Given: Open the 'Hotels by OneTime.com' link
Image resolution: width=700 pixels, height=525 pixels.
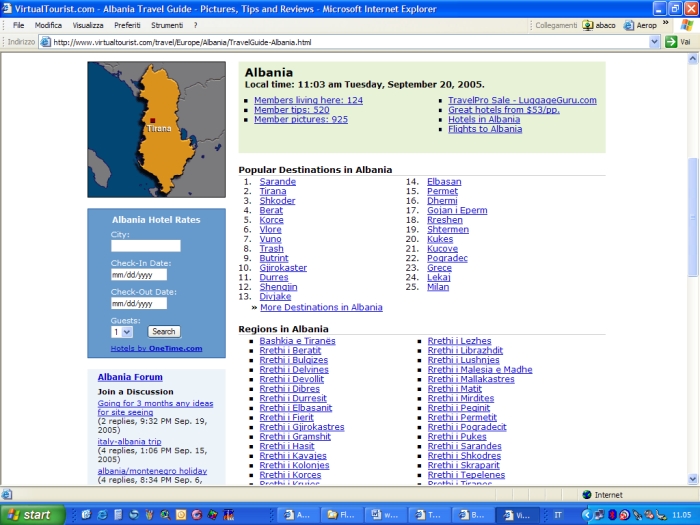Looking at the screenshot, I should [156, 348].
